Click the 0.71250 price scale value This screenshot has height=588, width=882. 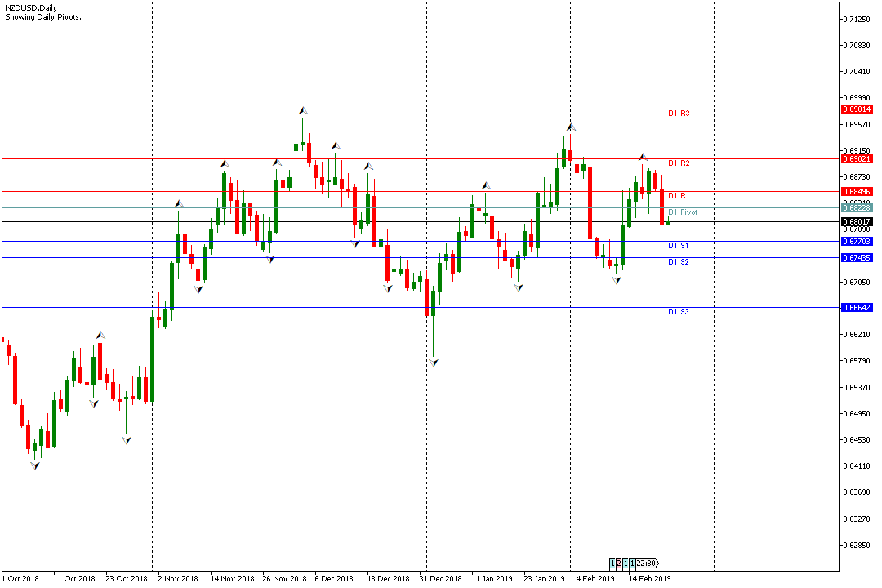(857, 19)
